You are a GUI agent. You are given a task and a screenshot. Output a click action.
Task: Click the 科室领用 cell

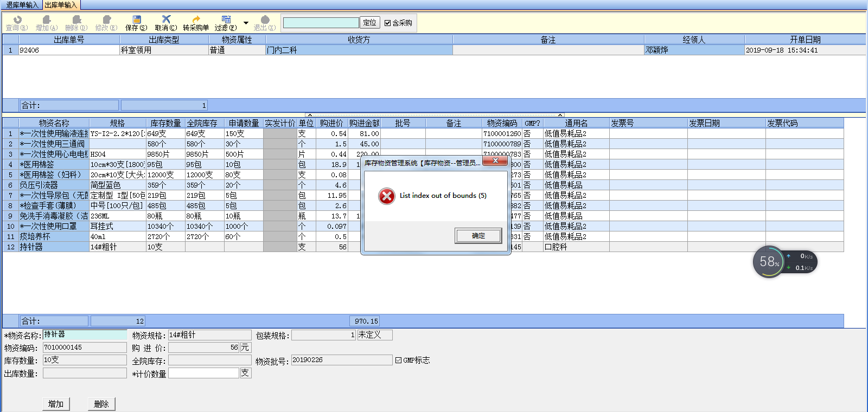164,50
